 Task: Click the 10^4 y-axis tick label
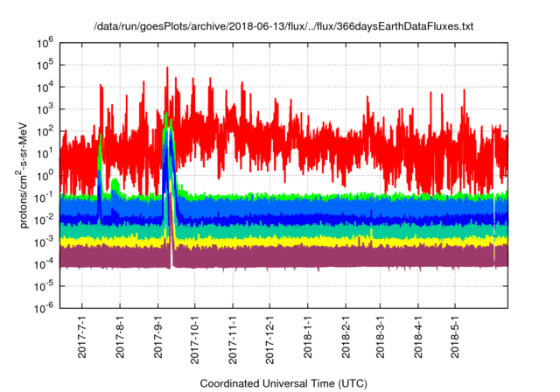point(45,87)
